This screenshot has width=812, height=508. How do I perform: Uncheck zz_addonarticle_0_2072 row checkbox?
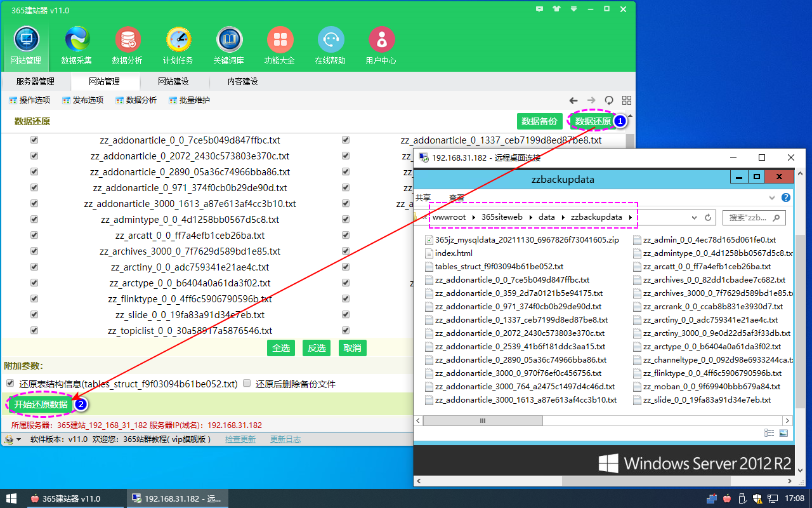click(x=34, y=156)
